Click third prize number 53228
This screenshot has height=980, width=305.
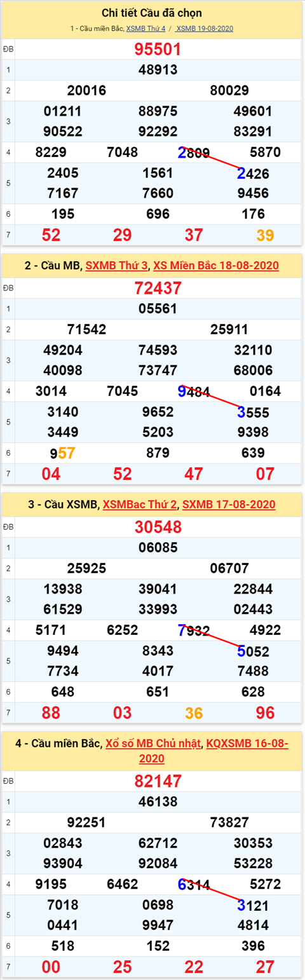click(253, 864)
